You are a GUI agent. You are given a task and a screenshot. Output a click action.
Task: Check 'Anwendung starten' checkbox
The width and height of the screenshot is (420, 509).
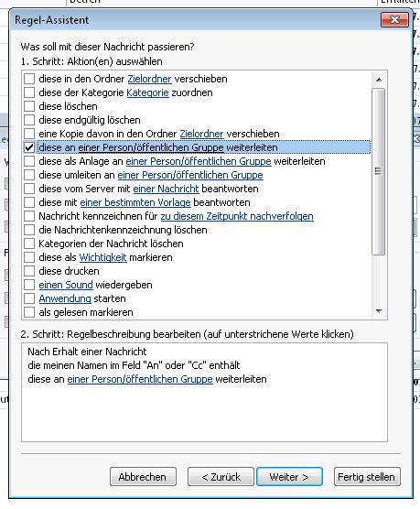tap(29, 298)
